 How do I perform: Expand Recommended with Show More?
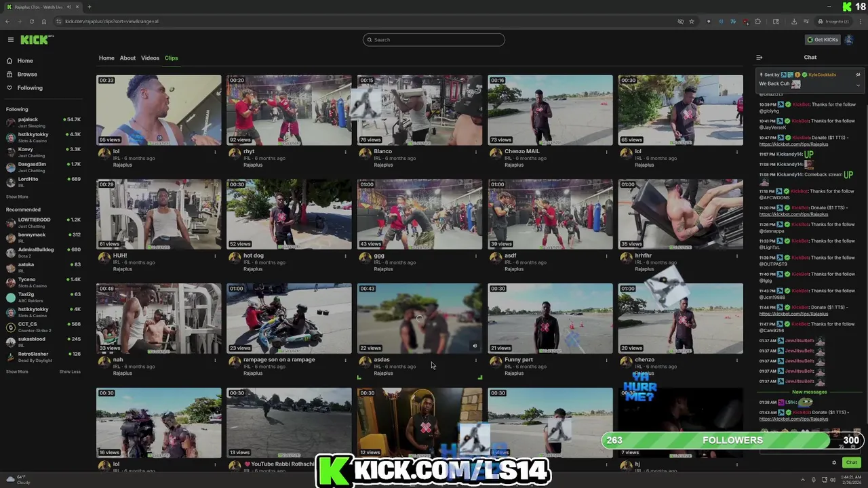[17, 371]
